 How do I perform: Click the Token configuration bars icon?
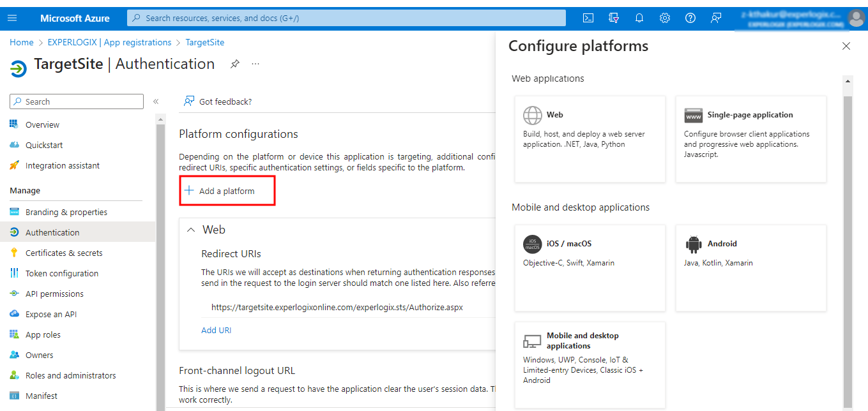14,273
